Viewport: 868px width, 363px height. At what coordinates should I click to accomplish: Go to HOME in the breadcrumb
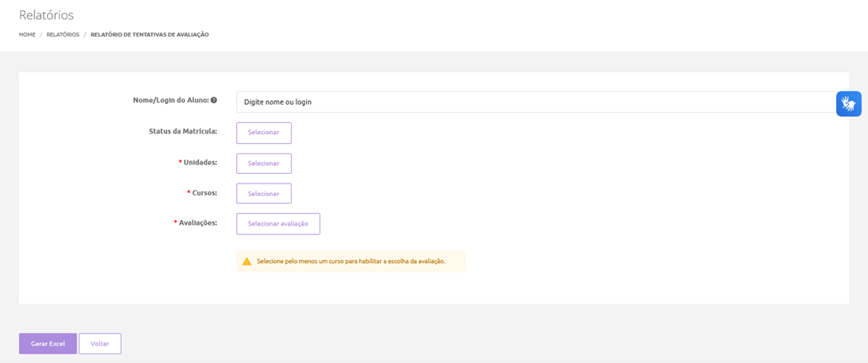point(27,34)
